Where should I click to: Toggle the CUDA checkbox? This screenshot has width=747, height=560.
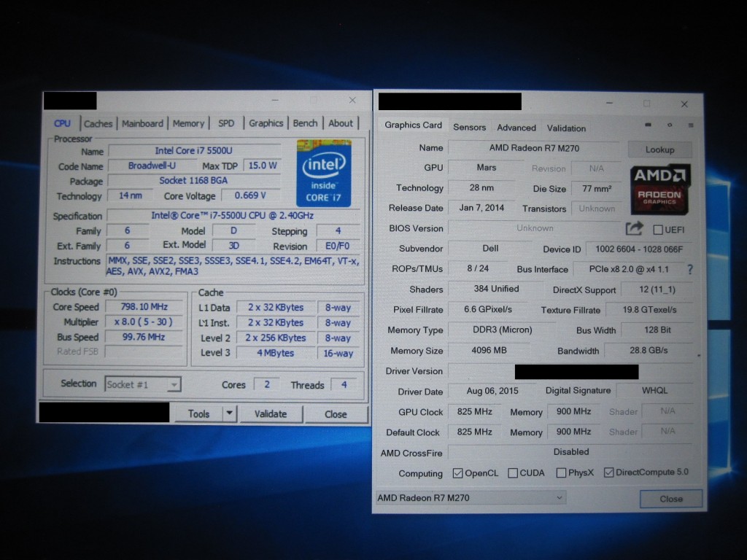tap(513, 472)
